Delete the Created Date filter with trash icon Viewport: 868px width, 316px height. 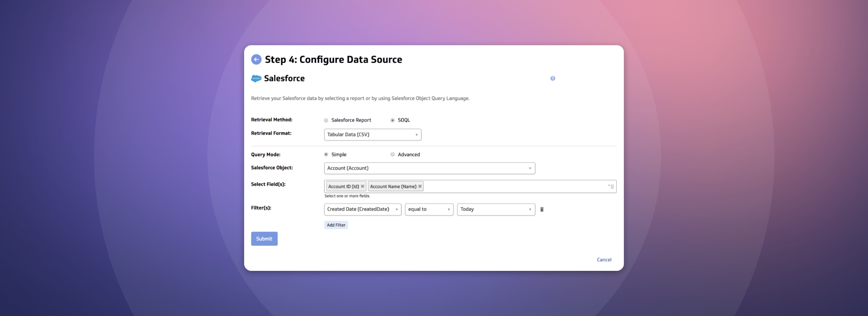[x=542, y=209]
